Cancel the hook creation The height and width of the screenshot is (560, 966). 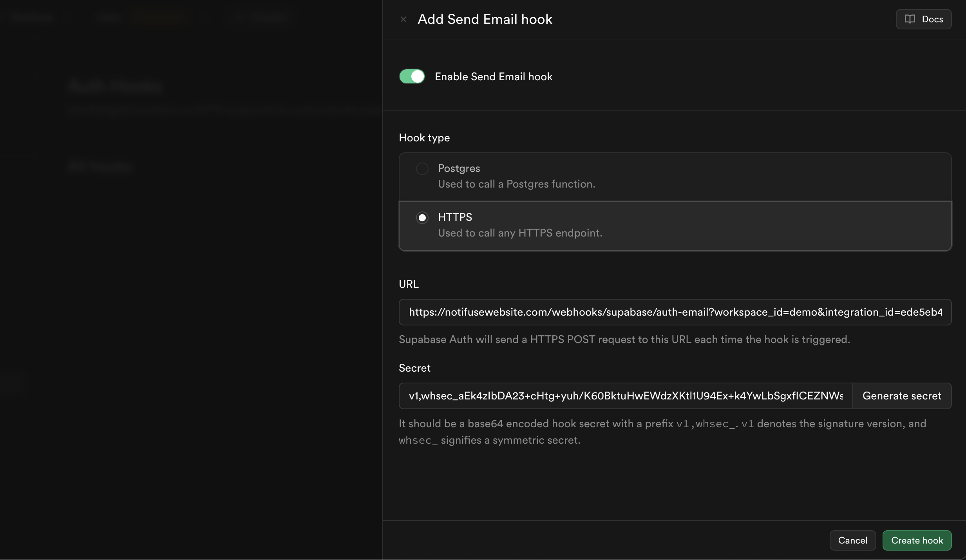click(x=852, y=540)
